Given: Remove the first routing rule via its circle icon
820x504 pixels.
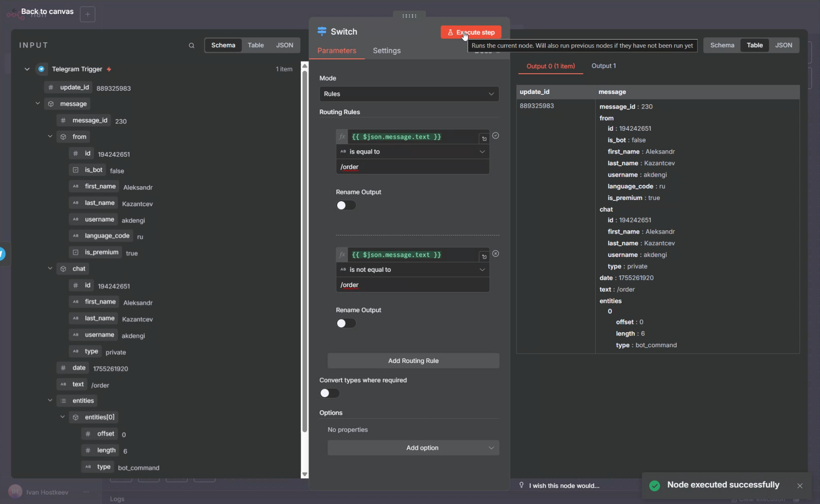Looking at the screenshot, I should pyautogui.click(x=495, y=136).
